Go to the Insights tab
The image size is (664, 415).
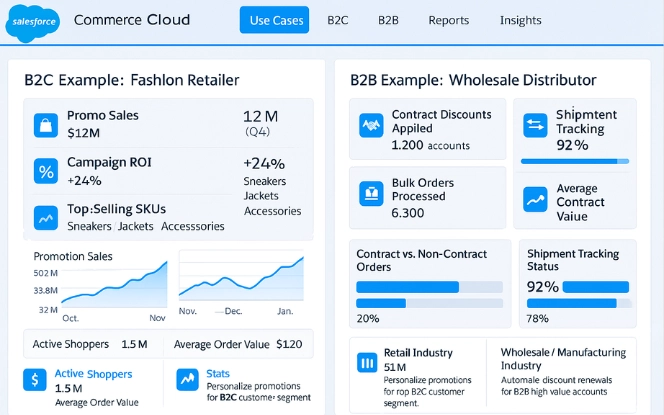coord(520,20)
